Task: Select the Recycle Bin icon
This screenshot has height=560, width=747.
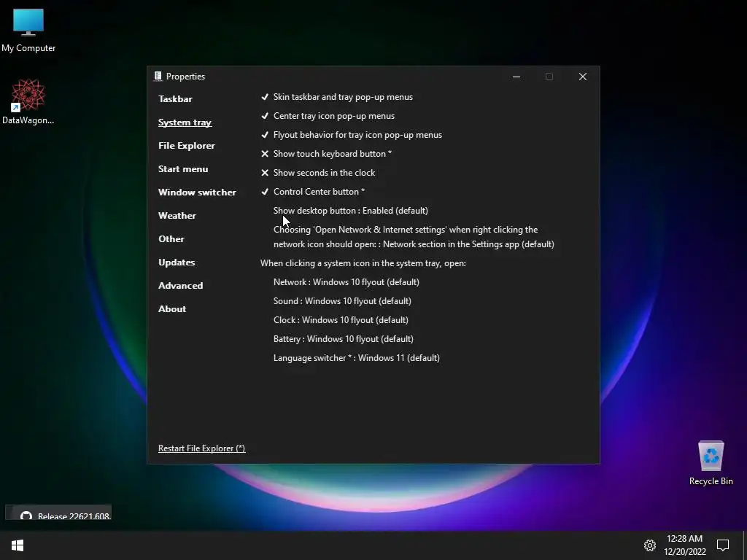Action: tap(711, 463)
